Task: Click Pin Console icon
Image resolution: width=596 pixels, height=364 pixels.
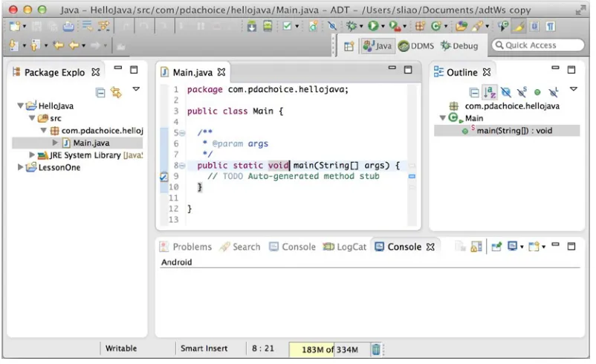Action: (x=496, y=247)
